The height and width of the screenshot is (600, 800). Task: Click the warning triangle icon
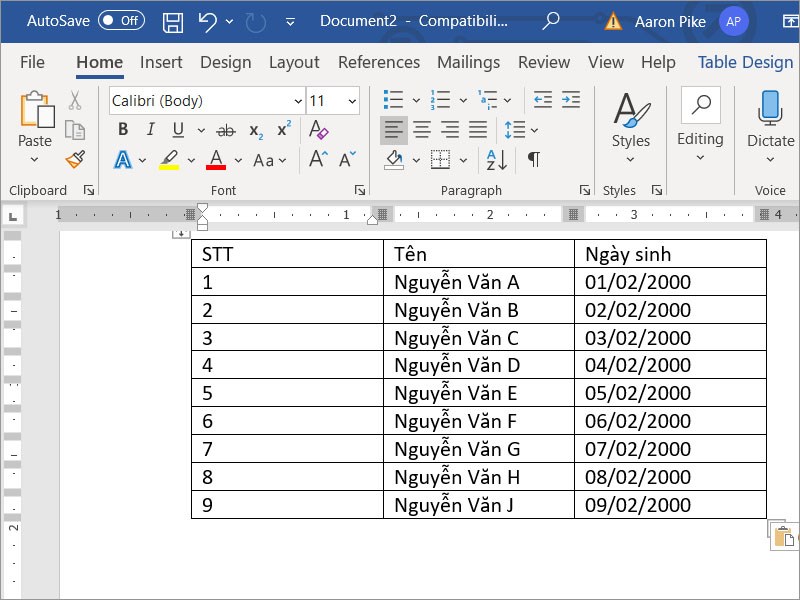(613, 21)
